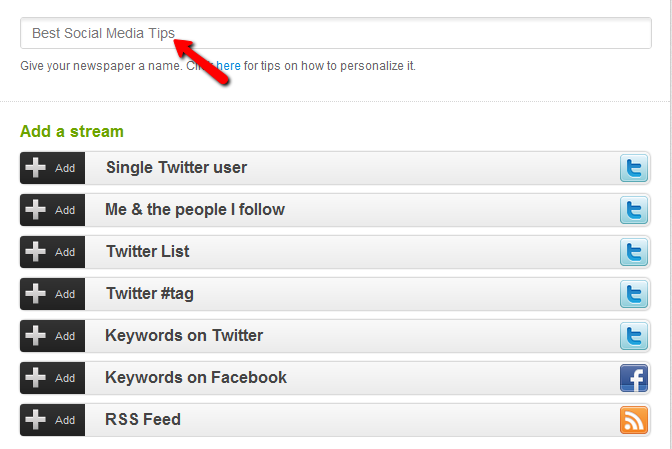Choose the RSS Feed stream label
Screen dimensions: 672x449
[143, 420]
